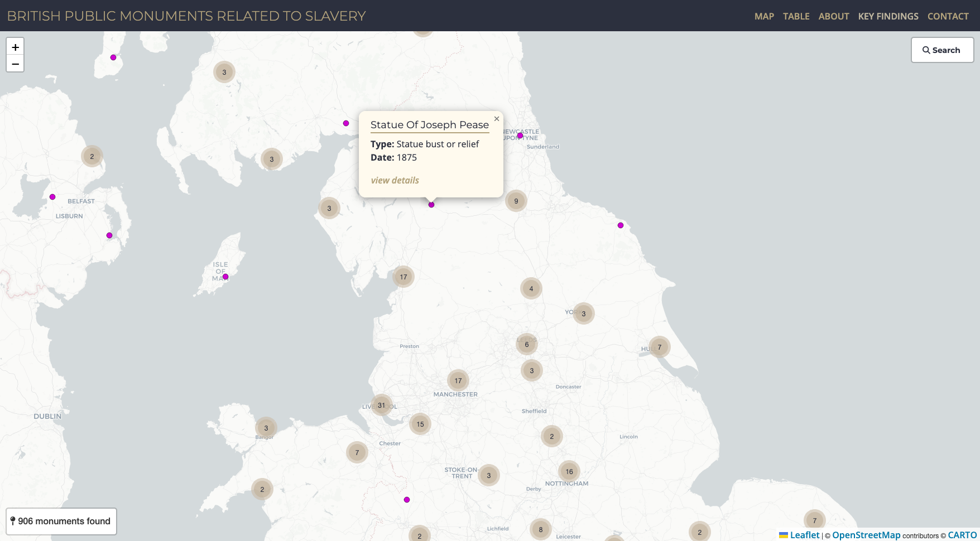Screen dimensions: 980x541
Task: Select the marker near Newcastle upon Tyne
Action: [x=520, y=136]
